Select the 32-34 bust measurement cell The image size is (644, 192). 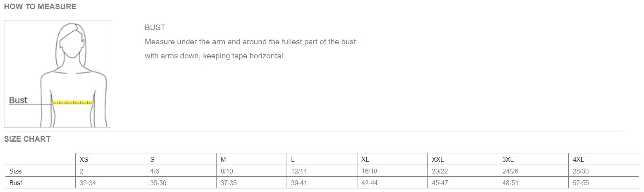click(88, 183)
